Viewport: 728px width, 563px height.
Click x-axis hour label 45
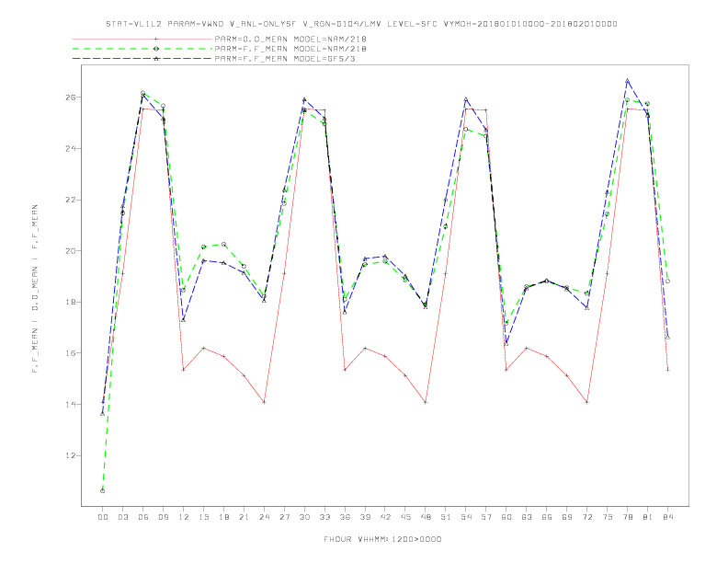[x=405, y=517]
